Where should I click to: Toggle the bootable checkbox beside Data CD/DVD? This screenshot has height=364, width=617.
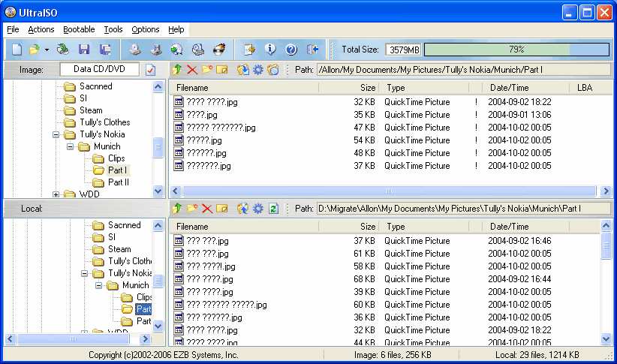150,70
